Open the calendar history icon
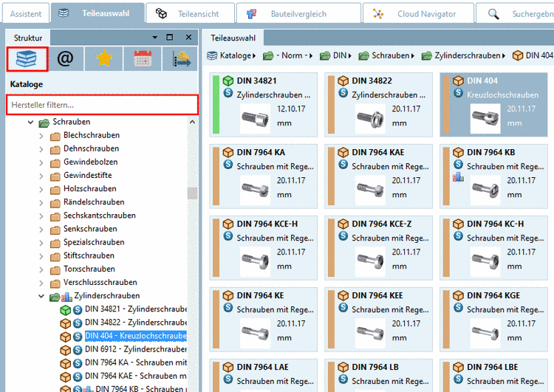The image size is (554, 392). (x=143, y=59)
